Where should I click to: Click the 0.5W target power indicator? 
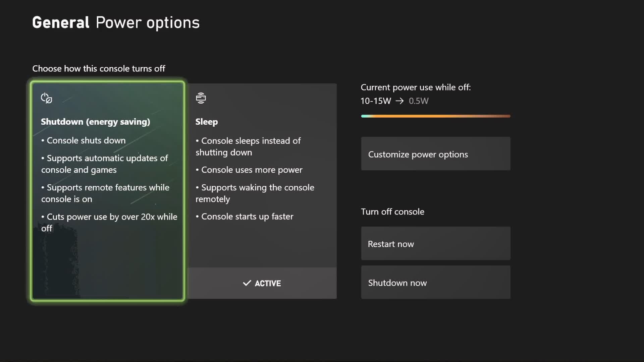(x=418, y=101)
